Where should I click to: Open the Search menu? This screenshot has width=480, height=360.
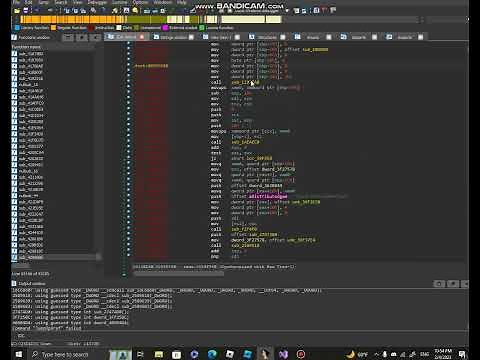[61, 2]
